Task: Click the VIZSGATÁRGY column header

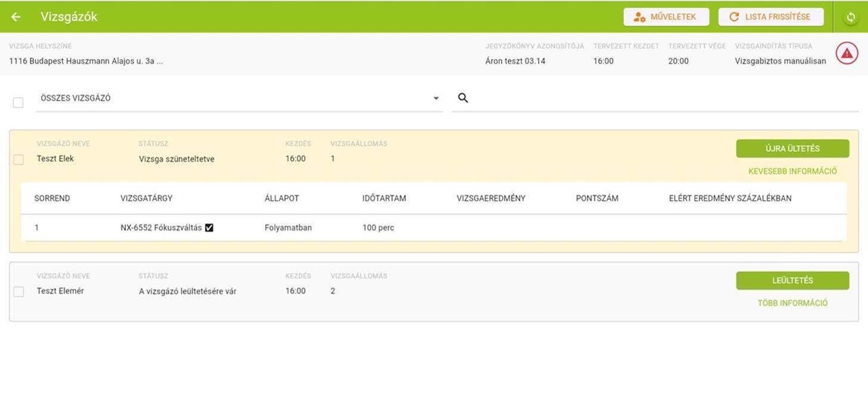Action: point(147,198)
